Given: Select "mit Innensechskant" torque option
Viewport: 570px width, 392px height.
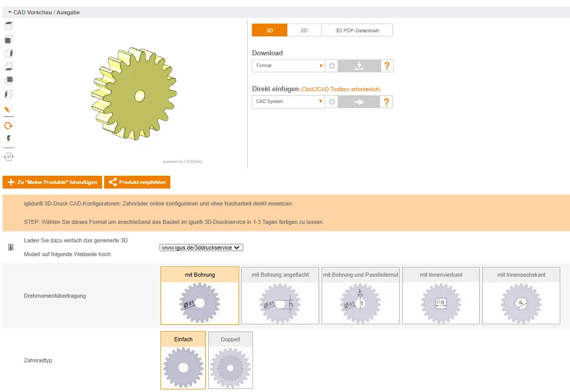Looking at the screenshot, I should 521,296.
